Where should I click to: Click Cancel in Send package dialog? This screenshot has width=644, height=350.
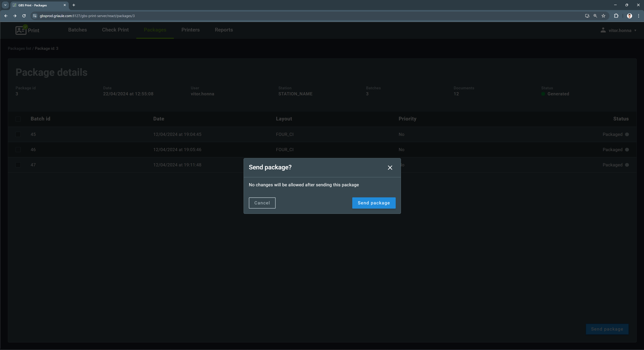tap(262, 203)
